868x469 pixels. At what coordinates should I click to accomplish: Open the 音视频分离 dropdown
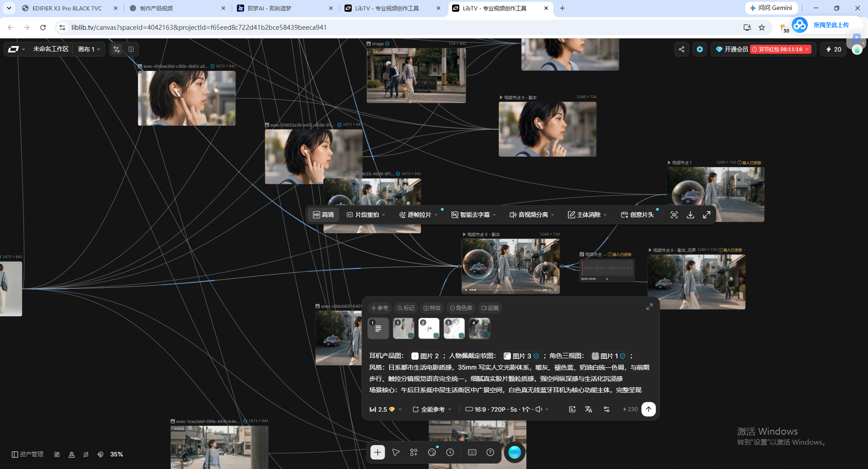(x=532, y=215)
